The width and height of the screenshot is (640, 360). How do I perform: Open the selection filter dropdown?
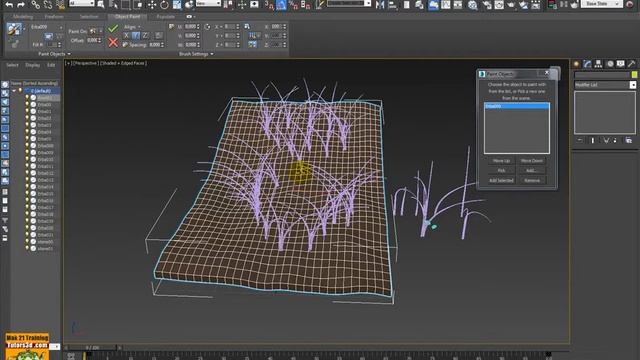(x=81, y=3)
